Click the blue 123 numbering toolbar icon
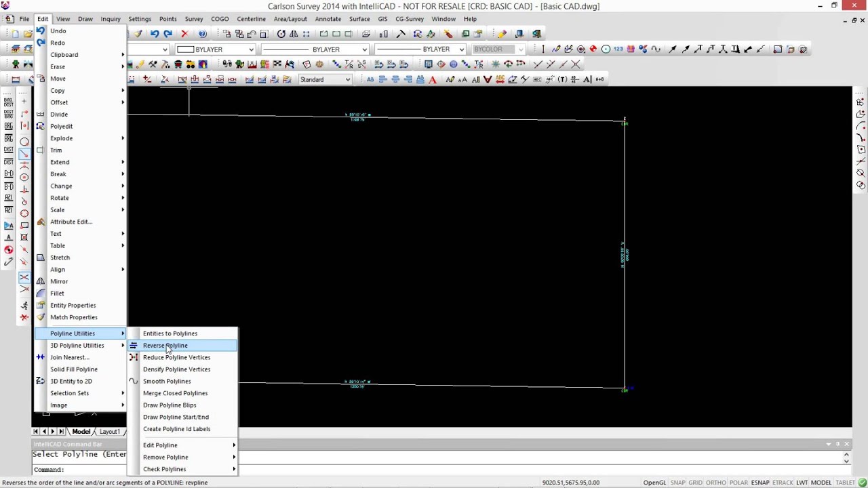 [x=618, y=49]
